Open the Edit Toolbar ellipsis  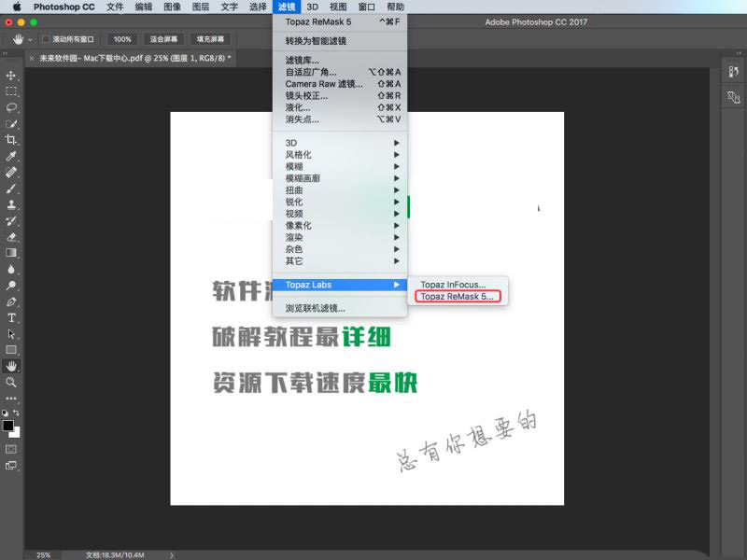(x=11, y=399)
